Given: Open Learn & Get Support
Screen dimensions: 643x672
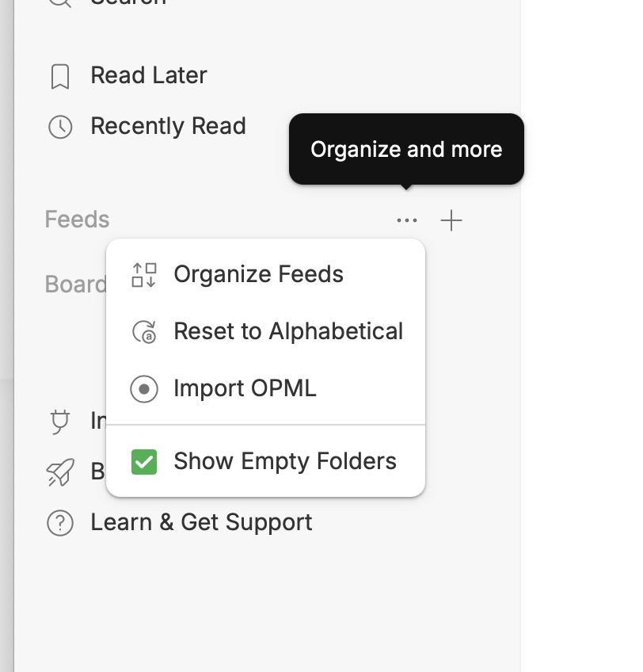Looking at the screenshot, I should coord(201,523).
